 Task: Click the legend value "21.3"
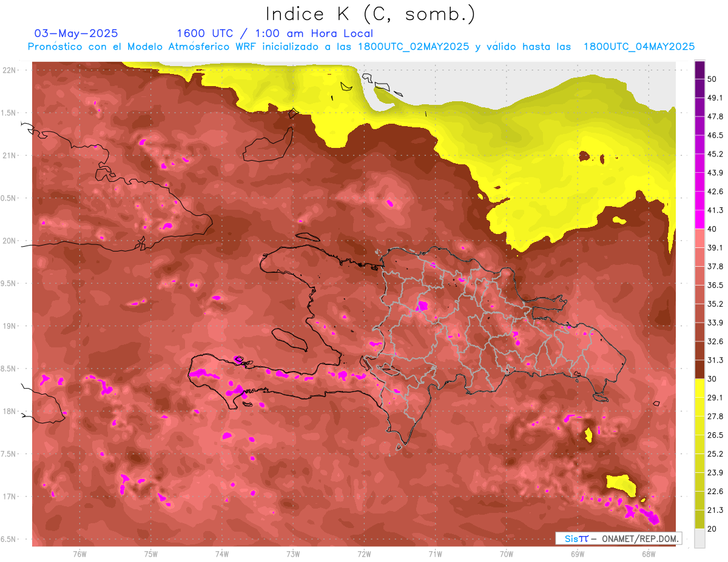716,510
